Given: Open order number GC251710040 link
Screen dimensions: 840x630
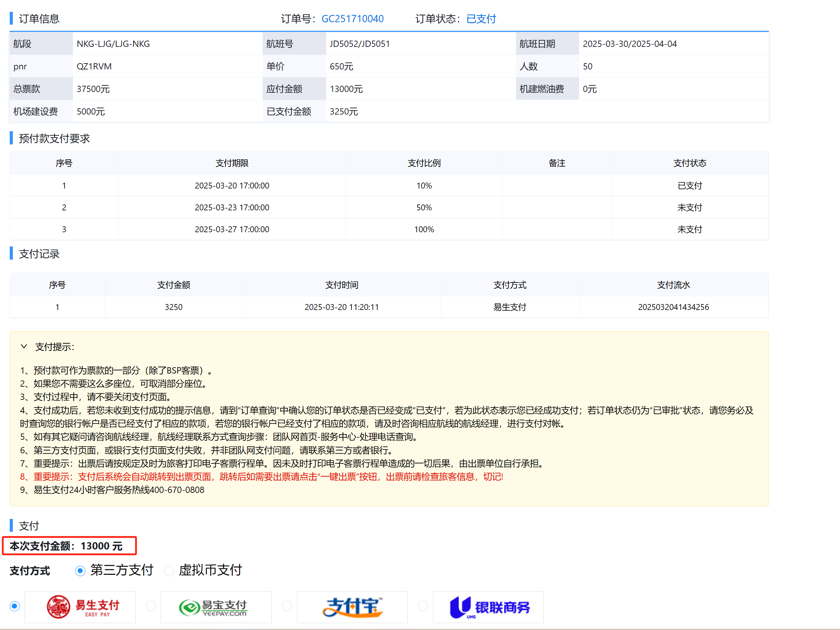Looking at the screenshot, I should pos(353,19).
